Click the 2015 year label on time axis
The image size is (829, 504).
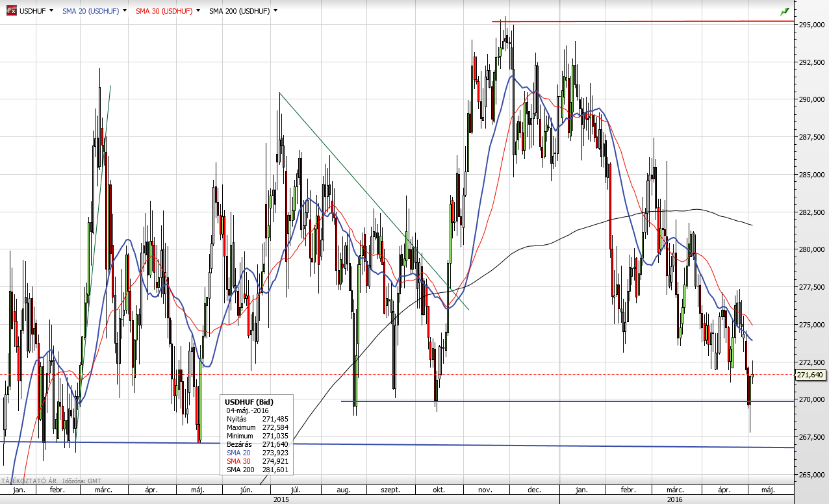pyautogui.click(x=281, y=499)
